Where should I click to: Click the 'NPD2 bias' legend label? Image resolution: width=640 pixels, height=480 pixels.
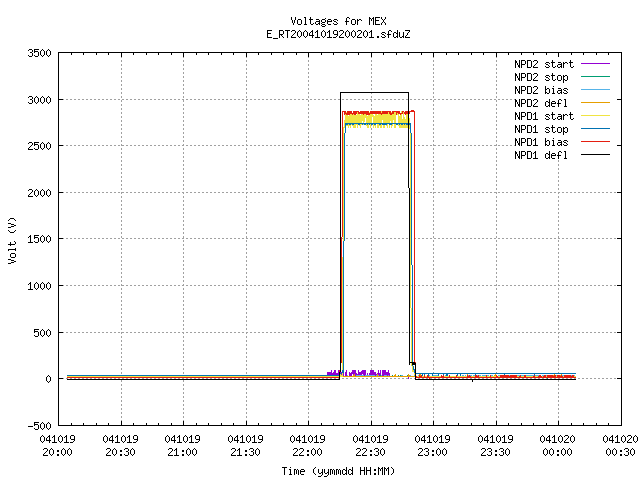(x=541, y=90)
